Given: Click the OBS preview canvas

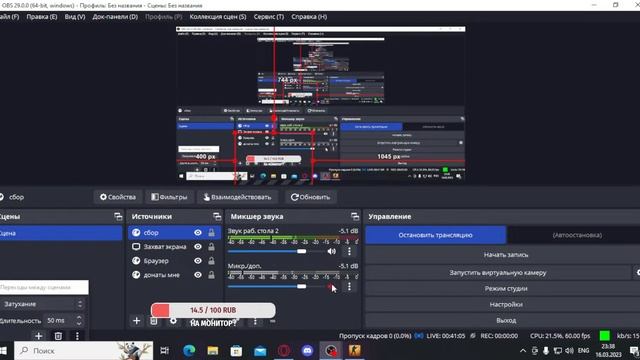Looking at the screenshot, I should (320, 105).
